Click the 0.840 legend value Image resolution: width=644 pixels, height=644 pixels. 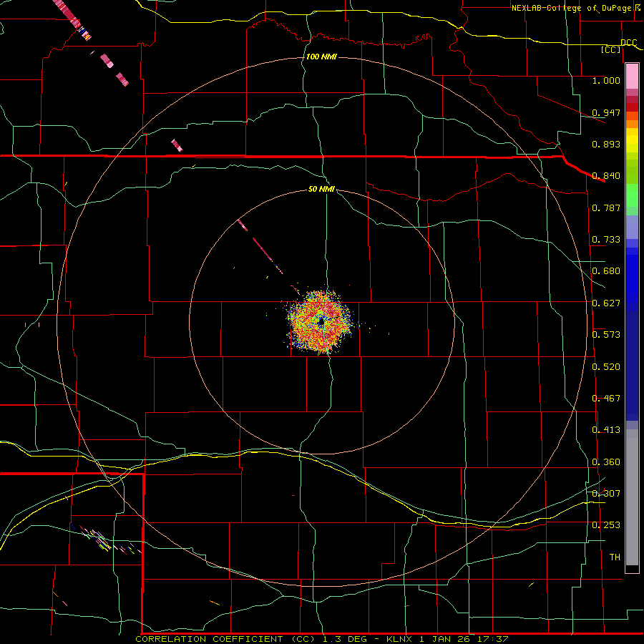click(606, 176)
